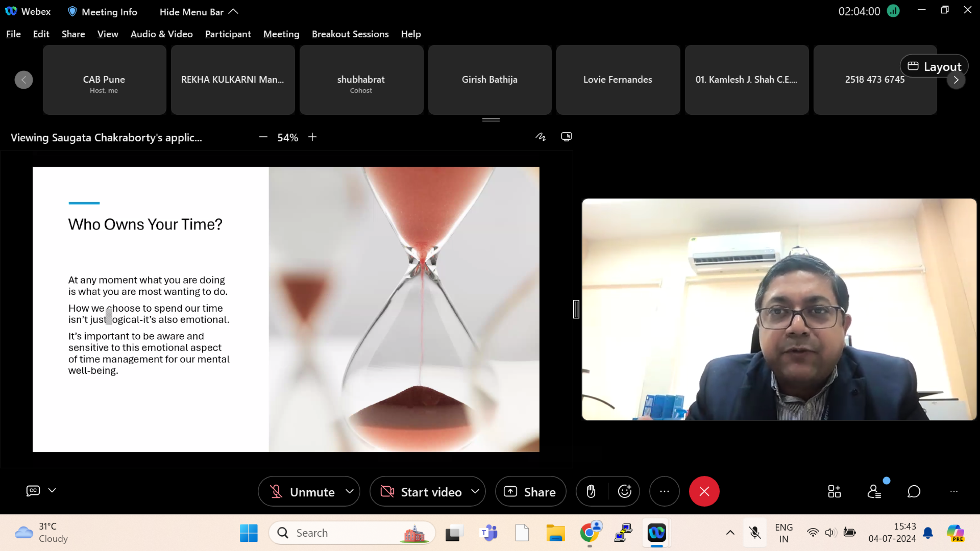Open the Chat panel icon
Viewport: 980px width, 551px height.
[914, 491]
